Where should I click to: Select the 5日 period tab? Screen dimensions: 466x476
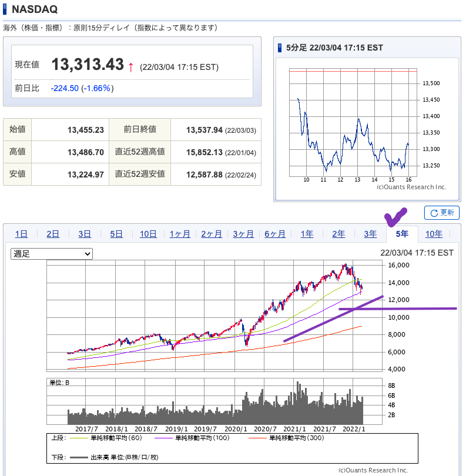116,234
